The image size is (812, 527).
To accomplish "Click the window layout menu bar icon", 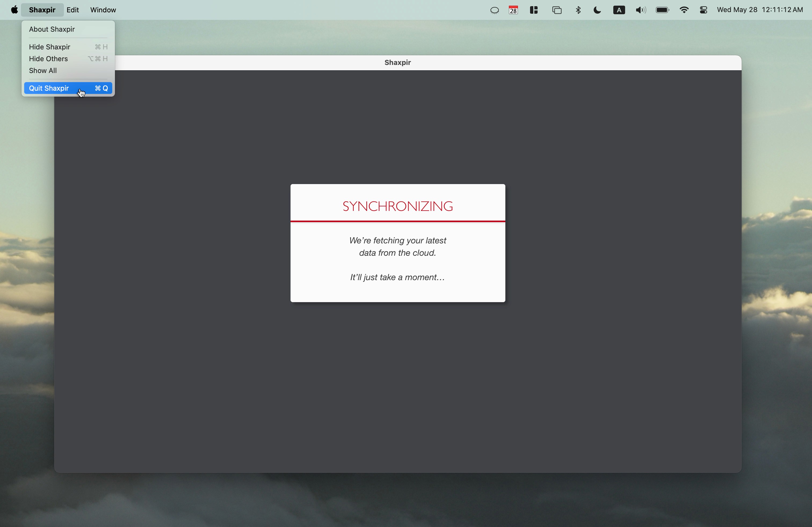I will (534, 10).
